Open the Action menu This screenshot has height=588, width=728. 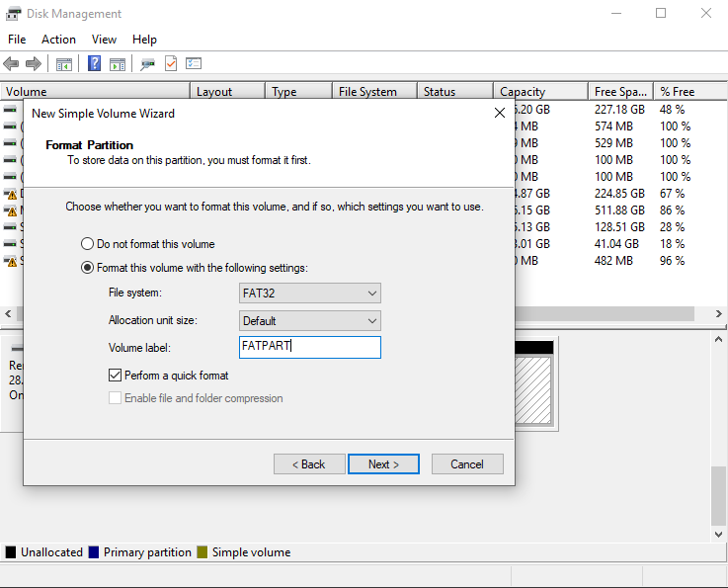[x=58, y=40]
